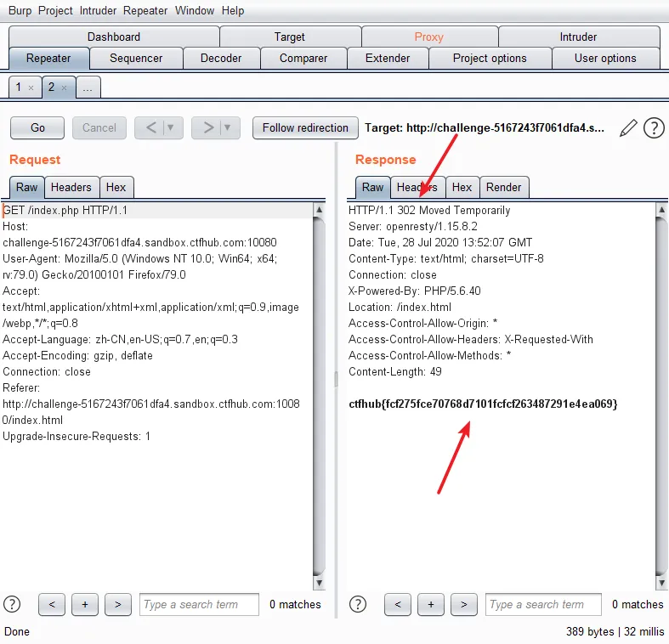Click the Target URL label
The image size is (669, 644).
pos(485,128)
